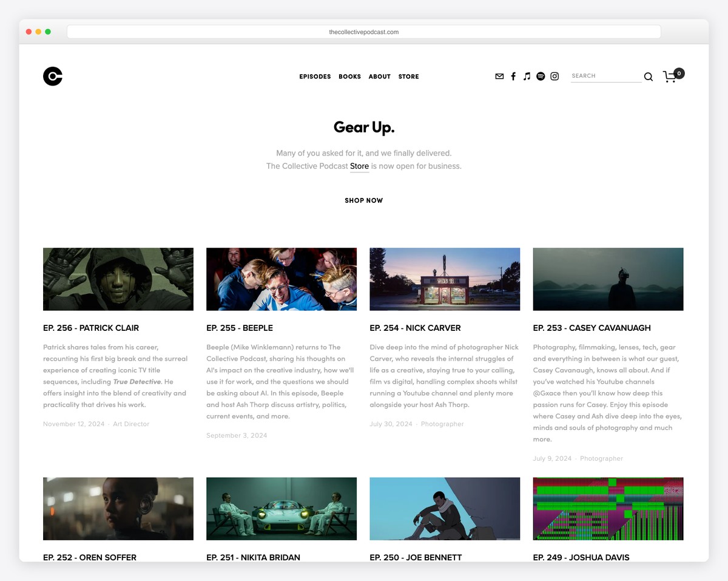This screenshot has width=728, height=581.
Task: Visit the Instagram profile icon
Action: [x=554, y=76]
